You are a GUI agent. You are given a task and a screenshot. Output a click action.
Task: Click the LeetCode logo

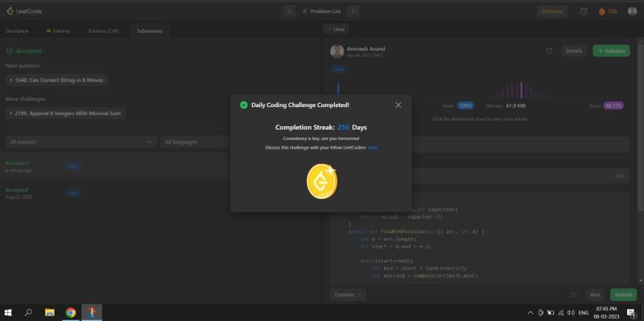coord(24,11)
